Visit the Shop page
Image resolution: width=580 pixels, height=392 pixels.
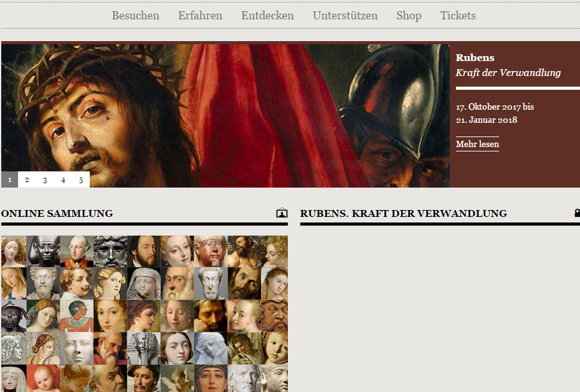409,16
